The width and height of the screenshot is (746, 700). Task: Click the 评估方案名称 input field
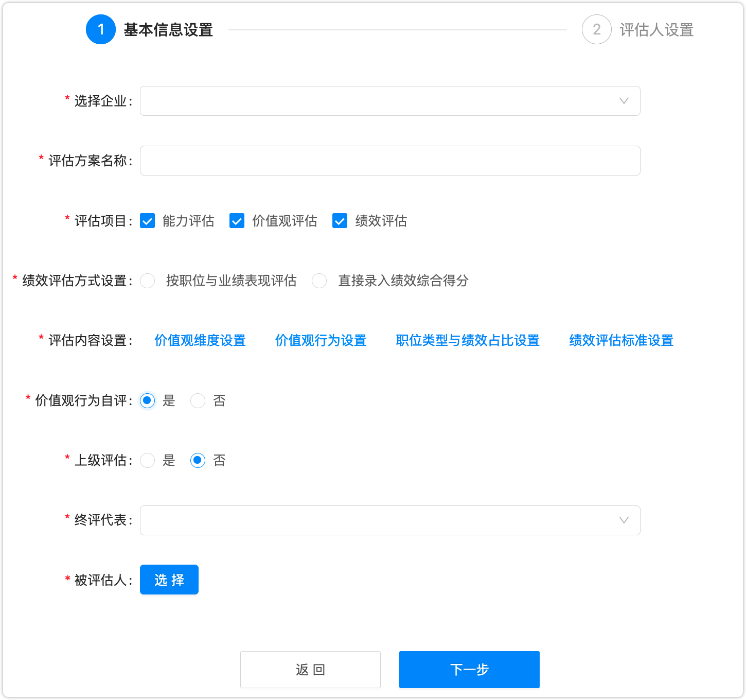[x=390, y=161]
